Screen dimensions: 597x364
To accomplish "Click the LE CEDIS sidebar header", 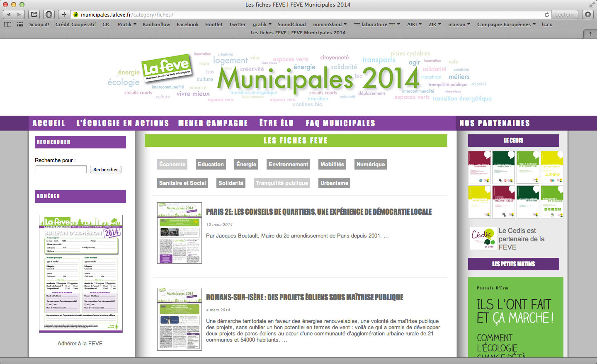I will tap(514, 141).
